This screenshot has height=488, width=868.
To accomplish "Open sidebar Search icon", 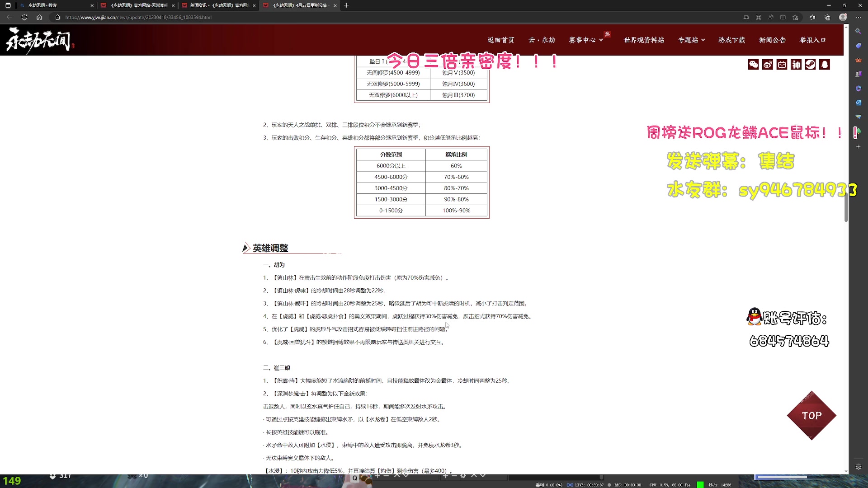I will (858, 31).
